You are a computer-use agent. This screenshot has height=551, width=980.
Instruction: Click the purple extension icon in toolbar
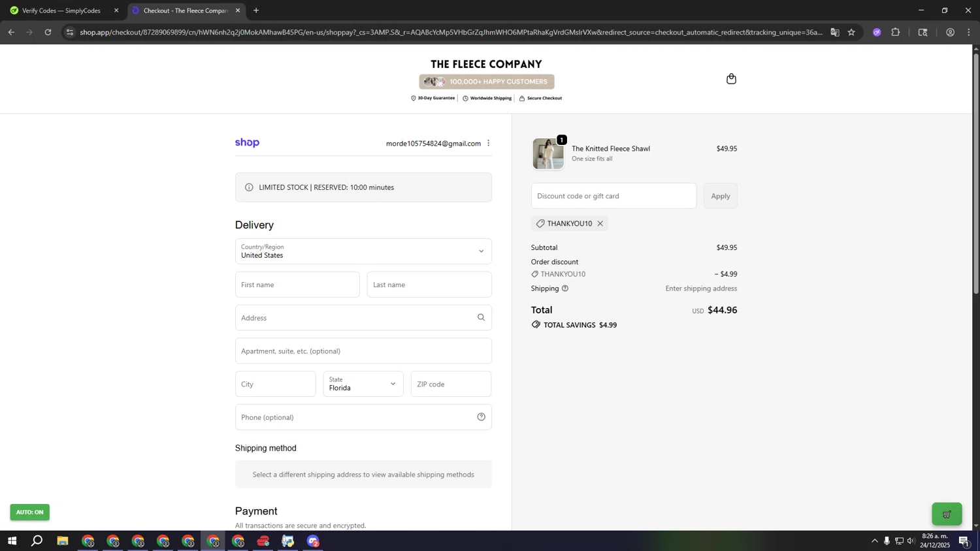(877, 32)
